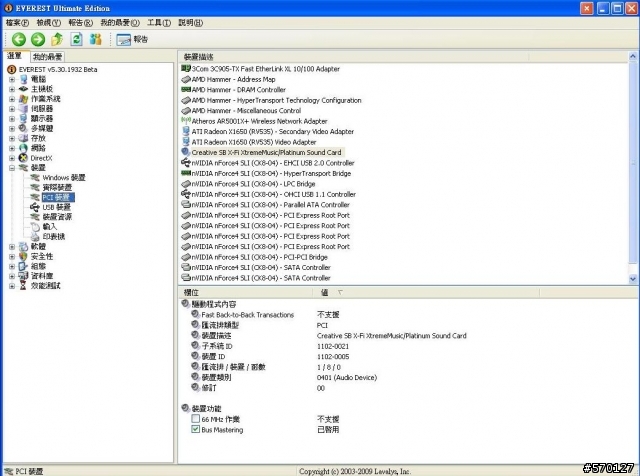Image resolution: width=640 pixels, height=476 pixels.
Task: Select nForce4 LPC Bridge row
Action: tap(248, 184)
